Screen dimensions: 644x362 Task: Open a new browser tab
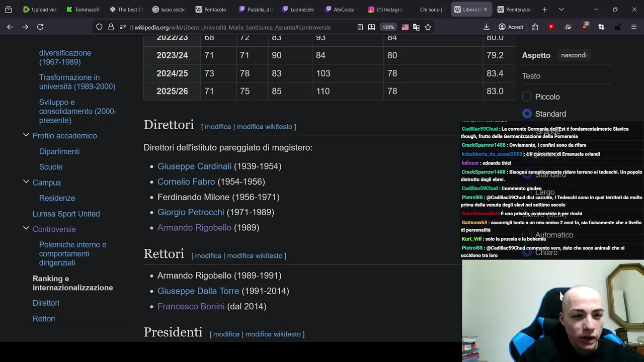tap(544, 10)
